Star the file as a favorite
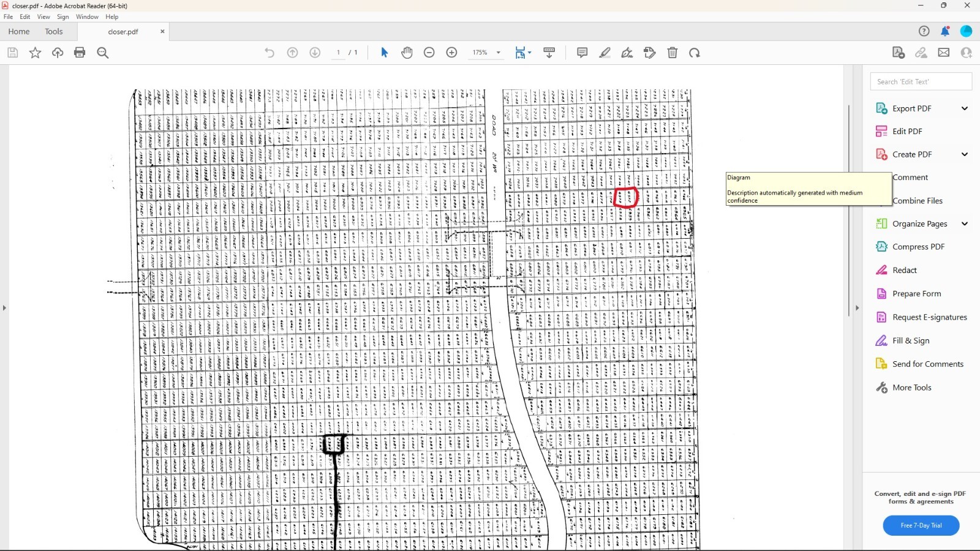The image size is (980, 551). [x=35, y=53]
